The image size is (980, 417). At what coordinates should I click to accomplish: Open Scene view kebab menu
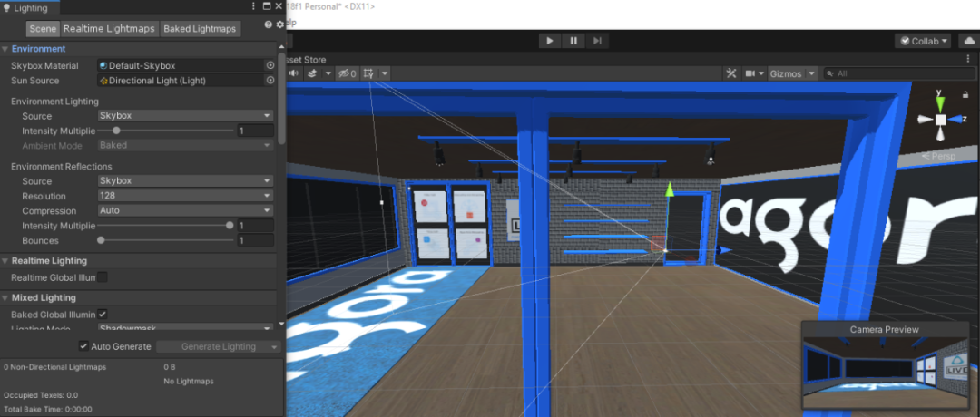[967, 59]
